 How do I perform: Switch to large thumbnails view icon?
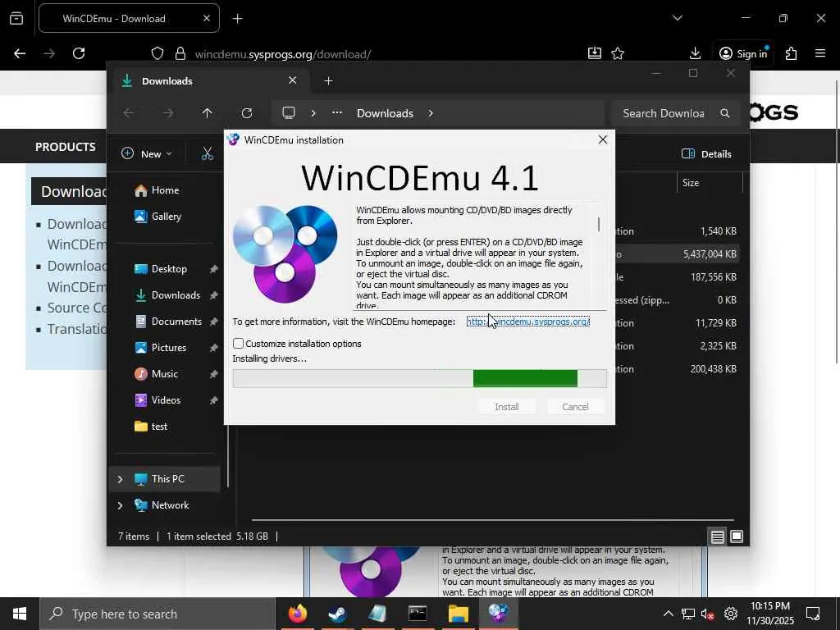737,536
